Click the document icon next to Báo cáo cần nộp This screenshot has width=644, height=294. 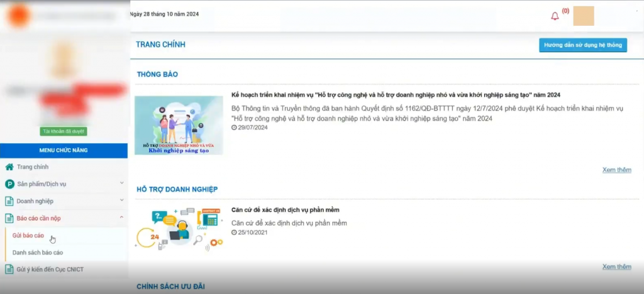click(x=9, y=219)
